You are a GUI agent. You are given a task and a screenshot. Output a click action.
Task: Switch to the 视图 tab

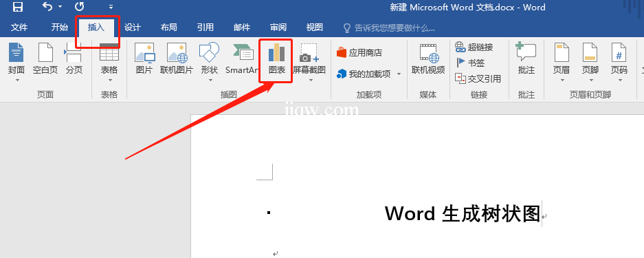pos(315,28)
